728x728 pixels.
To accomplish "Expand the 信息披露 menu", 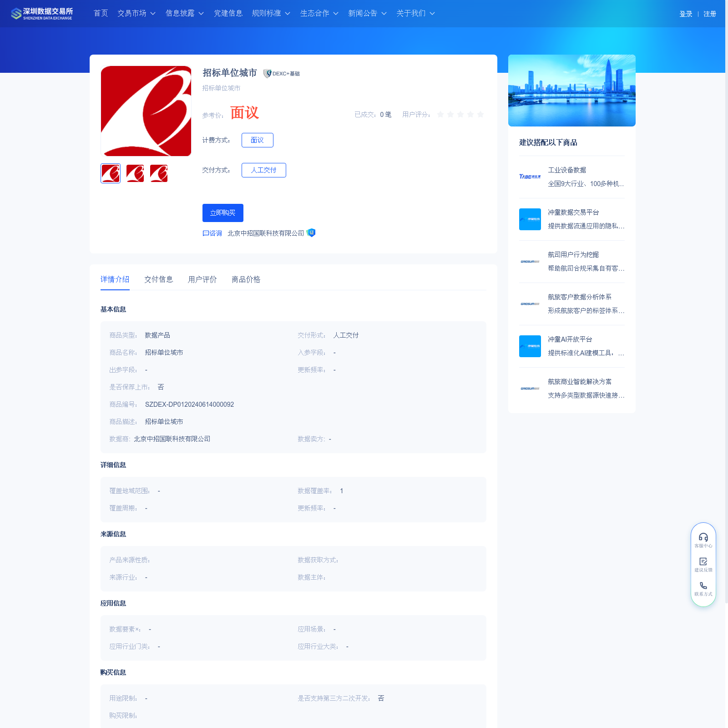I will [185, 13].
